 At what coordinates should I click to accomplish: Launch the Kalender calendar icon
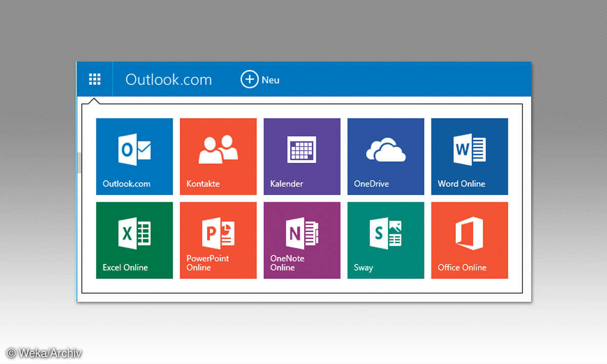(x=301, y=150)
